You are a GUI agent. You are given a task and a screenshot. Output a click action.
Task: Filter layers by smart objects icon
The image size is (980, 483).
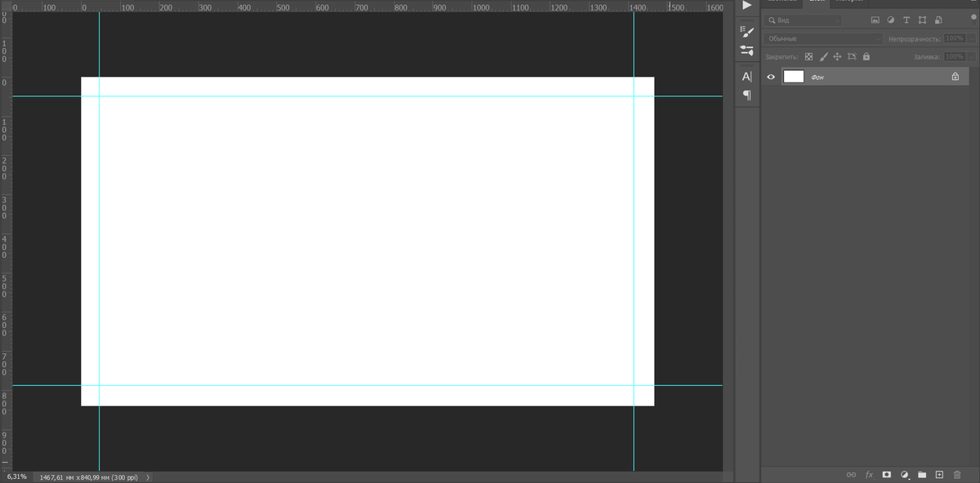tap(938, 20)
